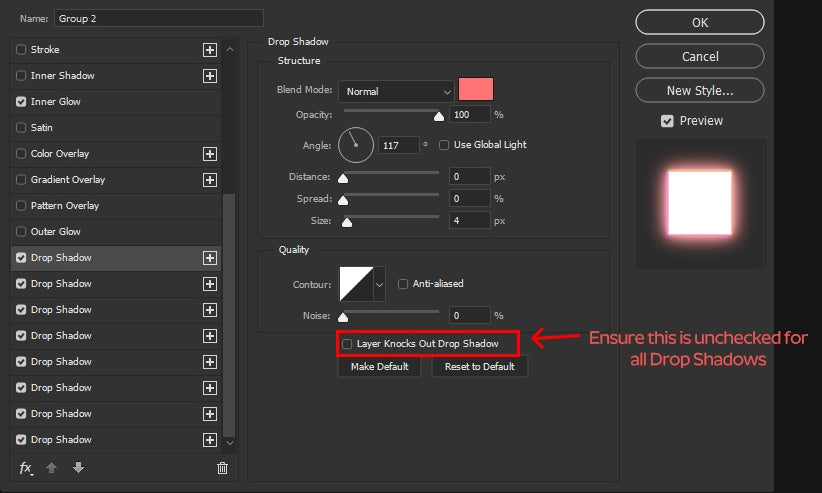The width and height of the screenshot is (822, 493).
Task: Turn on the Gradient Overlay checkbox
Action: (x=21, y=180)
